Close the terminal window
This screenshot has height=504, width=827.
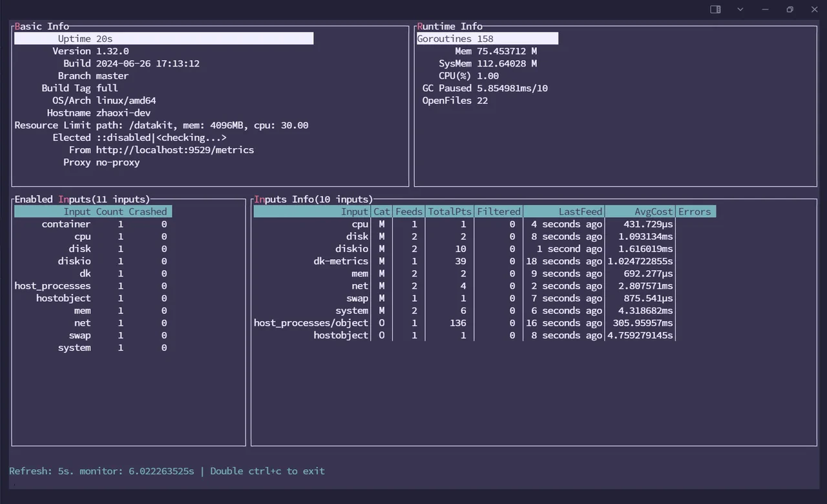tap(814, 10)
